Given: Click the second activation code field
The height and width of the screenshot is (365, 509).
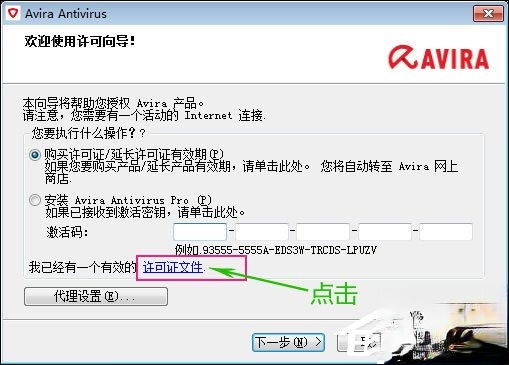Looking at the screenshot, I should (x=262, y=232).
